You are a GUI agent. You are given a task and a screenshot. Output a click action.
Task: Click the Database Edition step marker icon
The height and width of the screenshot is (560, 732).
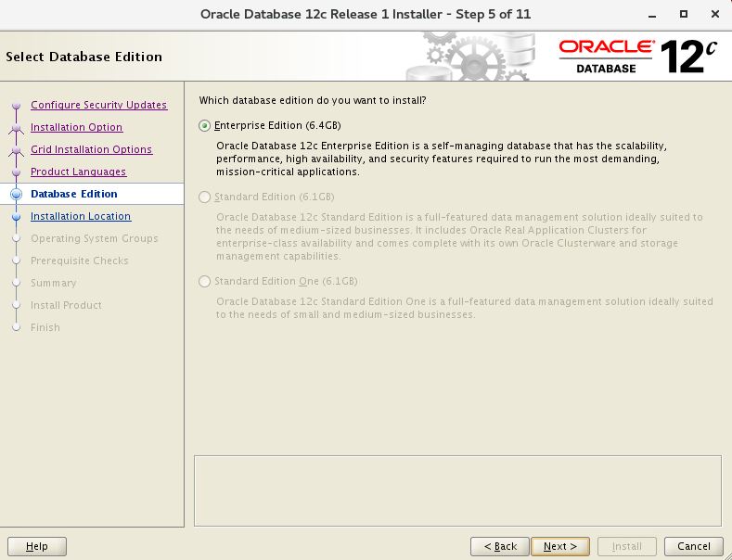pyautogui.click(x=17, y=194)
